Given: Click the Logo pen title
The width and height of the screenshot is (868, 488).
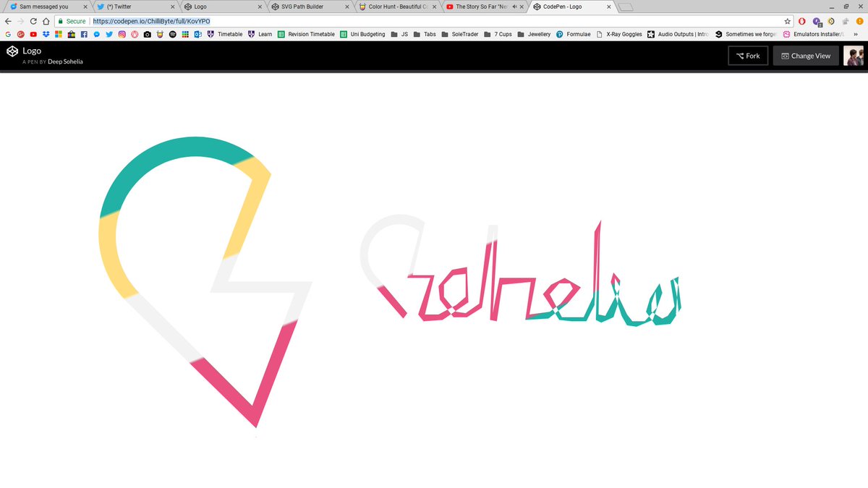Looking at the screenshot, I should pyautogui.click(x=32, y=51).
